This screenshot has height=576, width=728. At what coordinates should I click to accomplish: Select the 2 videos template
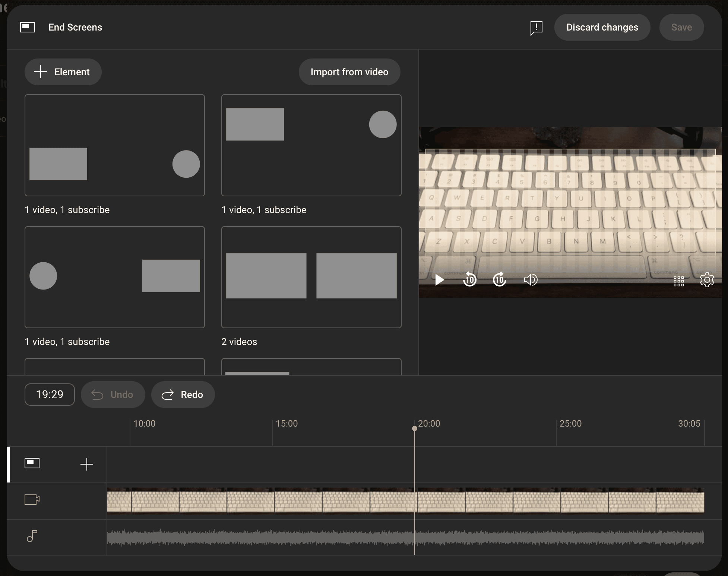(311, 277)
